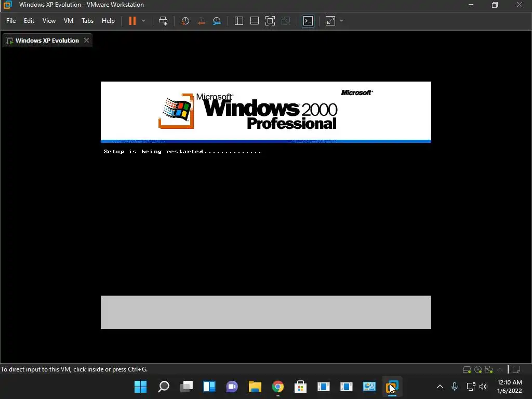Viewport: 532px width, 399px height.
Task: Open the Snapshot Manager wrench-clock icon
Action: click(x=217, y=21)
